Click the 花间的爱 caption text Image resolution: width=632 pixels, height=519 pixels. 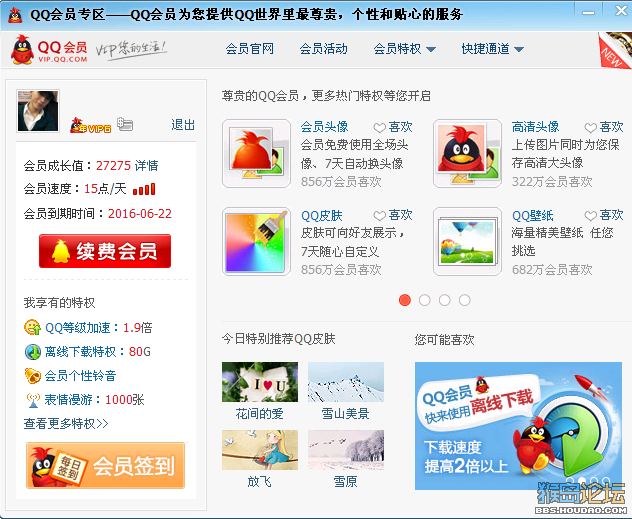click(x=260, y=414)
